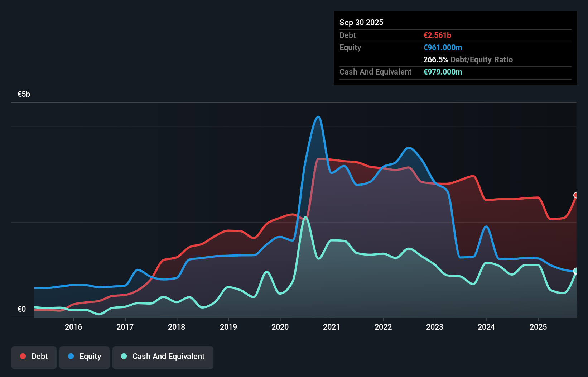The image size is (588, 377).
Task: Click the 2024 x-axis label
Action: (x=486, y=327)
